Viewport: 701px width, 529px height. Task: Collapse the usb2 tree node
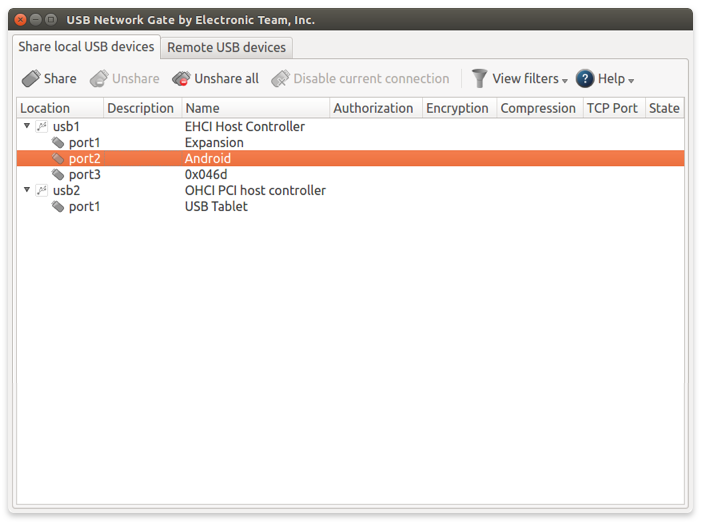point(27,190)
